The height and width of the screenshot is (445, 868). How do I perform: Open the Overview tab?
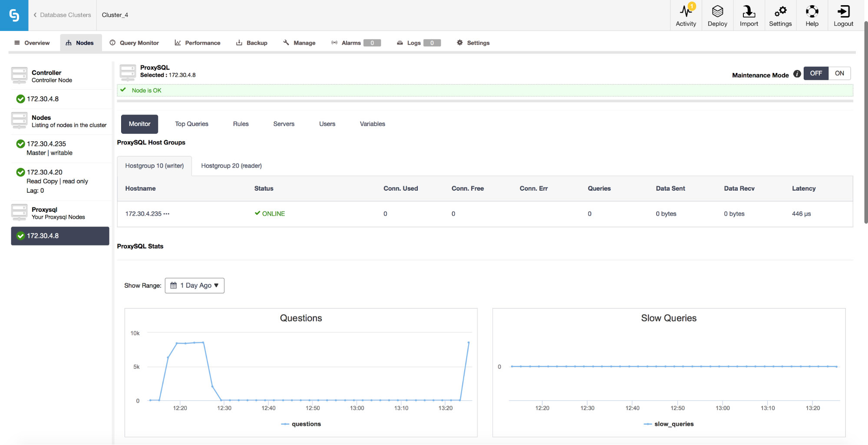(32, 43)
